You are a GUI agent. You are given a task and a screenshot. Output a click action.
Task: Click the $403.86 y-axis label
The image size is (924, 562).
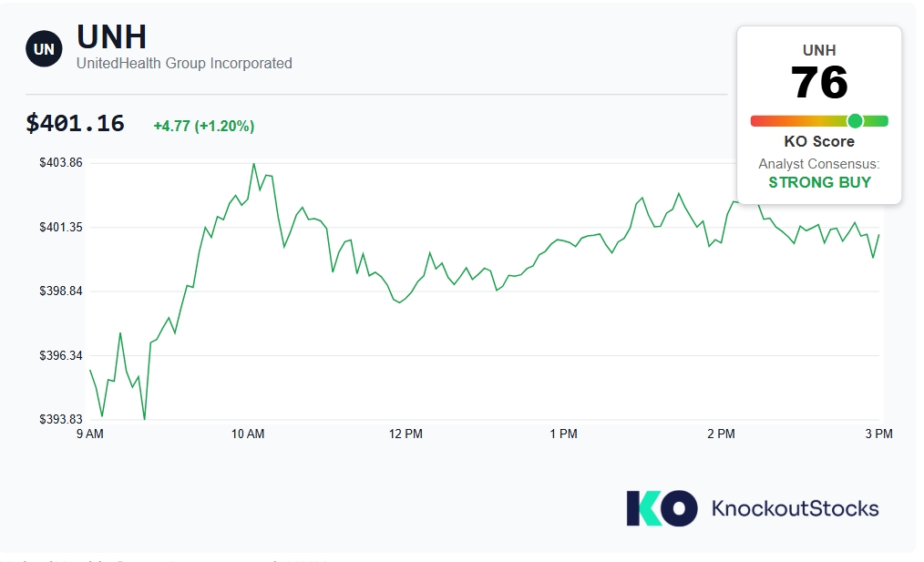click(61, 163)
